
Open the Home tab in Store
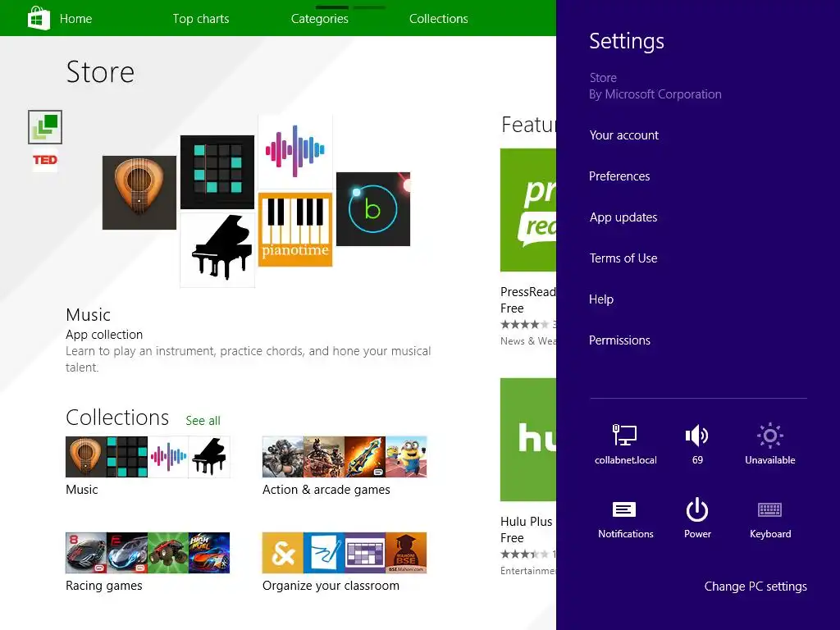pos(75,19)
